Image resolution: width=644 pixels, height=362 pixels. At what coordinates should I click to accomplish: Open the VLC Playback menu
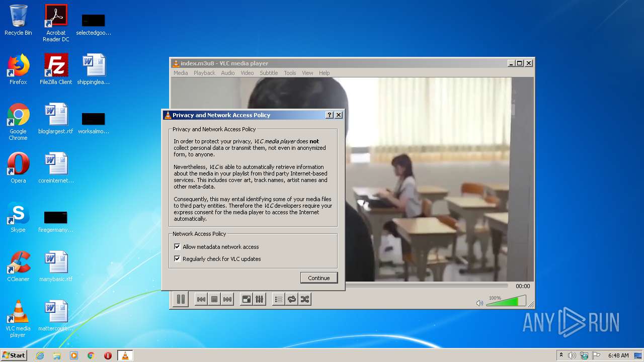coord(204,73)
